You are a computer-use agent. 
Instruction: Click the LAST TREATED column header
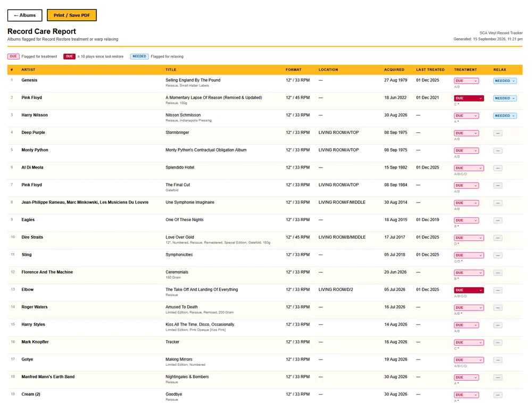(x=430, y=70)
